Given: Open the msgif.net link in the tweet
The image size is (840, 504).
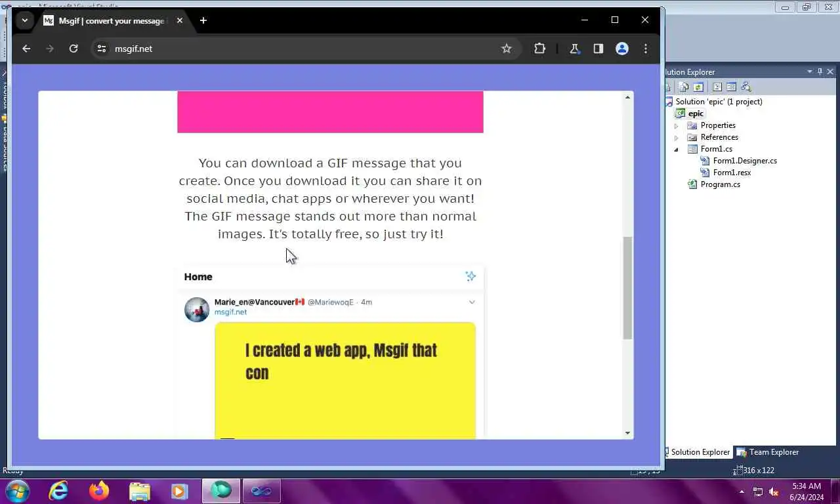Looking at the screenshot, I should click(230, 312).
